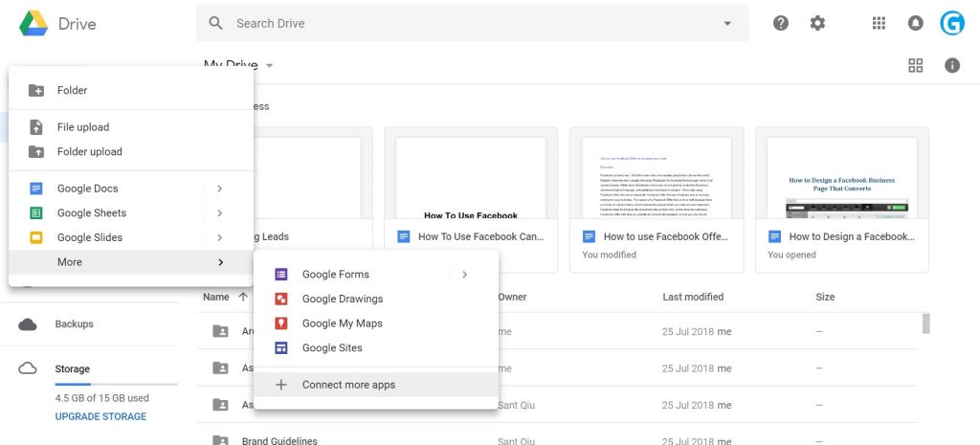The image size is (980, 445).
Task: Sort by Name column header
Action: point(216,297)
